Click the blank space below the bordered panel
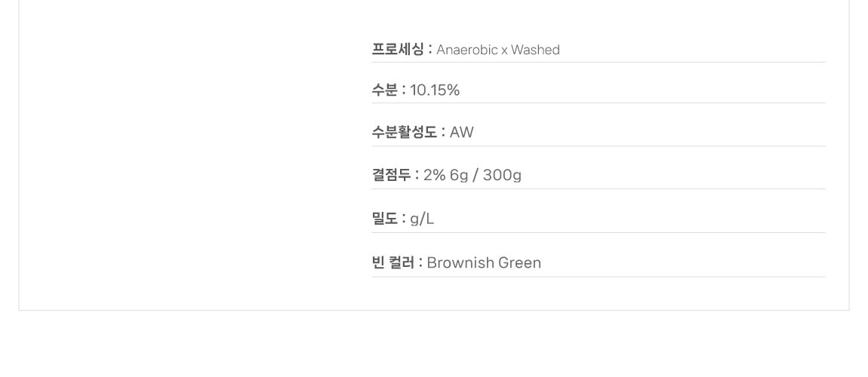Viewport: 868px width, 377px height. tap(434, 347)
